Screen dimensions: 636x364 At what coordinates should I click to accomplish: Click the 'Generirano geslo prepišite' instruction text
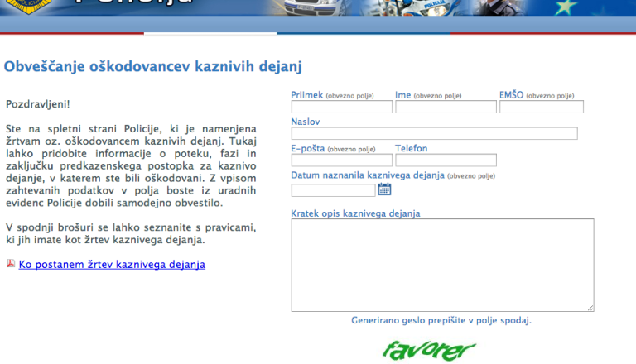pyautogui.click(x=441, y=320)
